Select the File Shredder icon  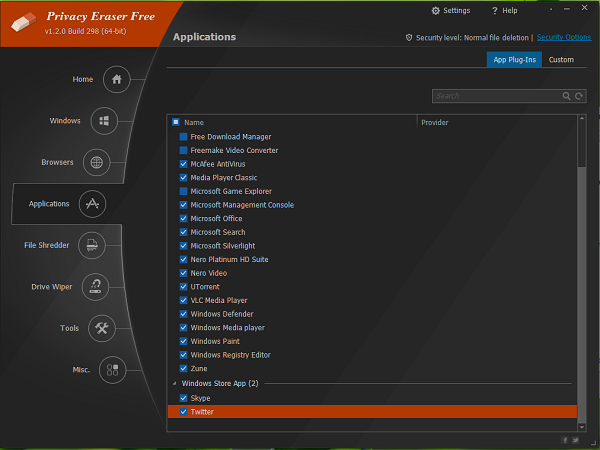pyautogui.click(x=92, y=245)
